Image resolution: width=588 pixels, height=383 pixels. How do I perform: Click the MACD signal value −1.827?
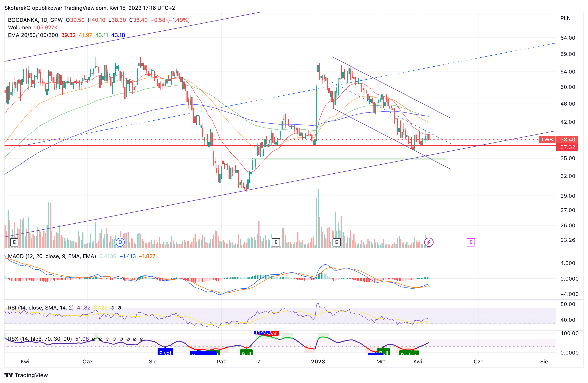click(147, 256)
